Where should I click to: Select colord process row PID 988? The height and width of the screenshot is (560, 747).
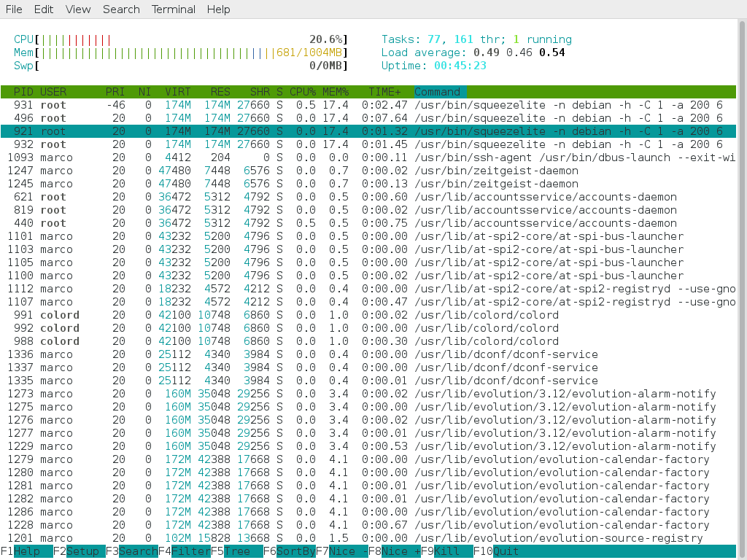tap(368, 341)
